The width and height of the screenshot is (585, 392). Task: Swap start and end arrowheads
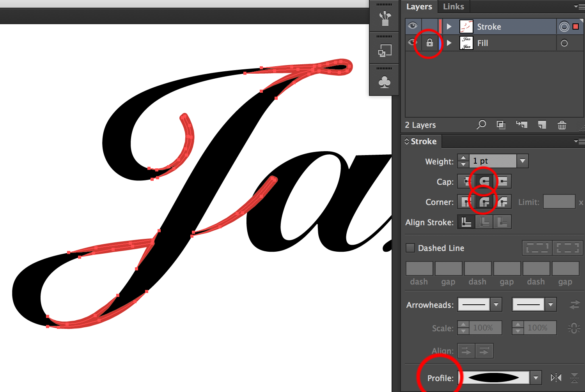click(x=574, y=305)
